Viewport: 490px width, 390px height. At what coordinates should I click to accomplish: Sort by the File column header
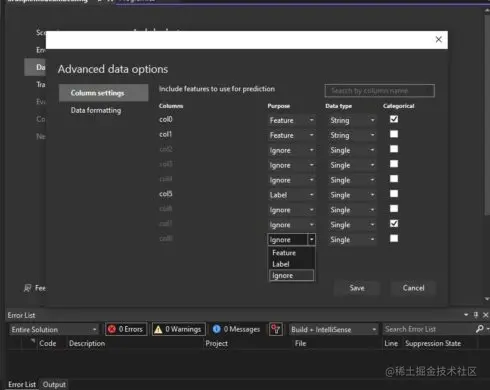point(300,343)
